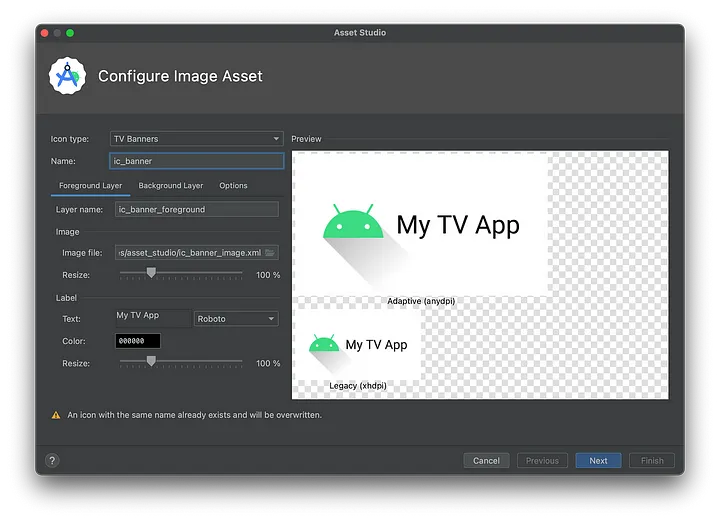Open help with the question mark button

point(52,460)
